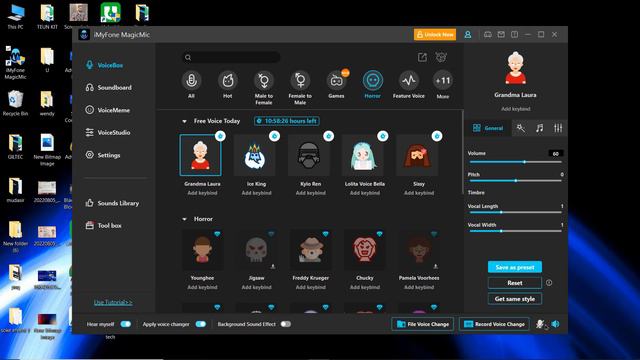640x360 pixels.
Task: Switch to the General tab
Action: tap(488, 128)
